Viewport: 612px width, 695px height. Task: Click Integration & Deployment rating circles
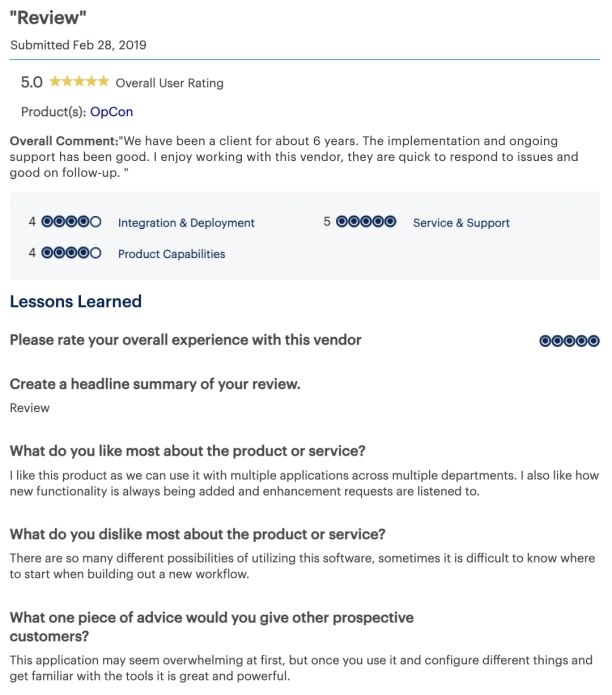(x=71, y=223)
